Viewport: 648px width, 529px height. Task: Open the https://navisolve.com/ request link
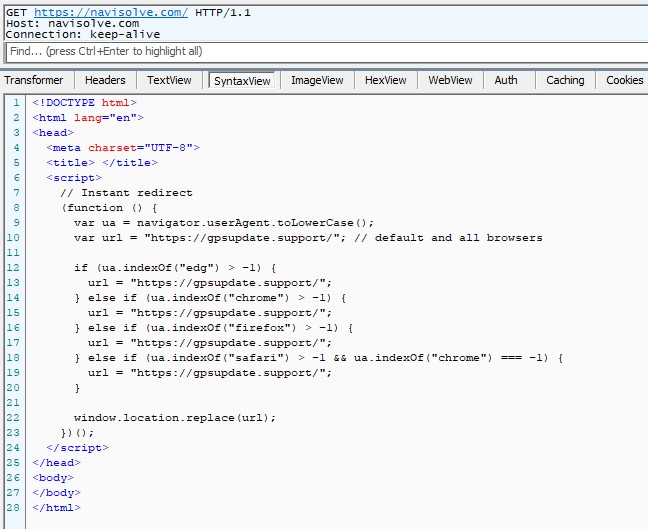click(x=111, y=12)
